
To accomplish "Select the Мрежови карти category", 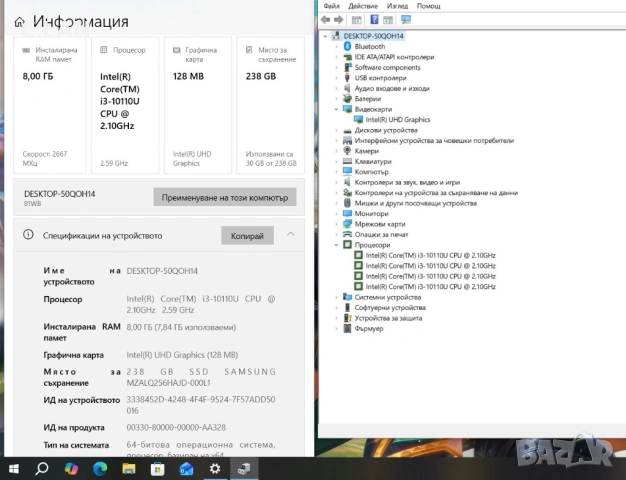I will (380, 224).
